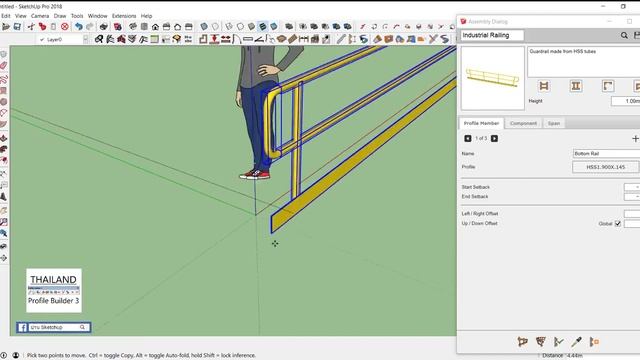The height and width of the screenshot is (360, 640).
Task: Click the user profile icon in status bar
Action: pos(16,356)
